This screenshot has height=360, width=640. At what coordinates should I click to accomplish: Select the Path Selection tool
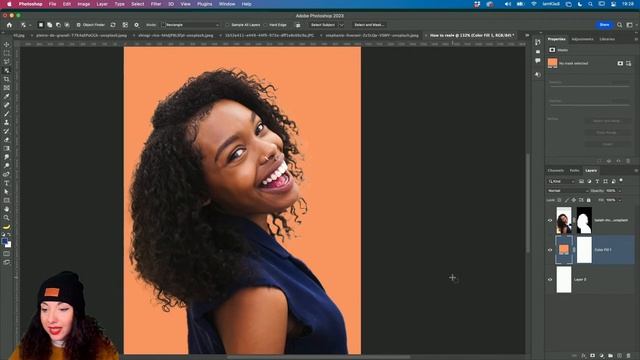(x=7, y=191)
